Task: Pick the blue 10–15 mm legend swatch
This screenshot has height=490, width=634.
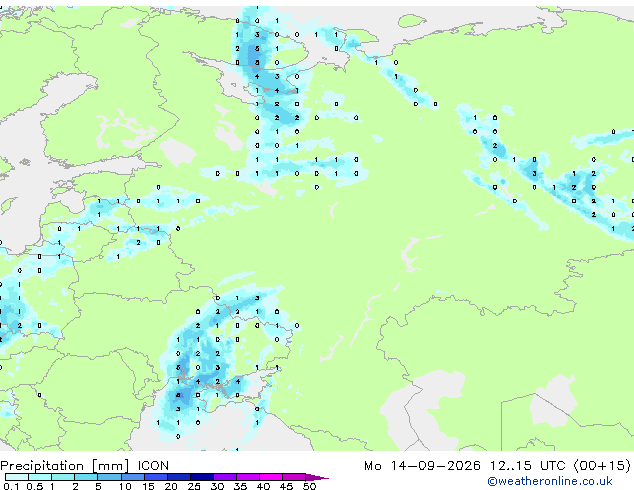Action: [133, 477]
